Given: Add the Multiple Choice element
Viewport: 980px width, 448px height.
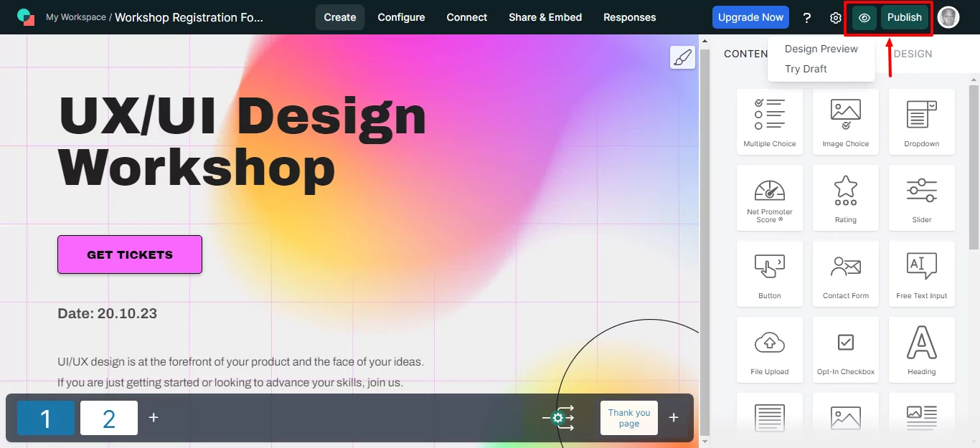Looking at the screenshot, I should (769, 122).
